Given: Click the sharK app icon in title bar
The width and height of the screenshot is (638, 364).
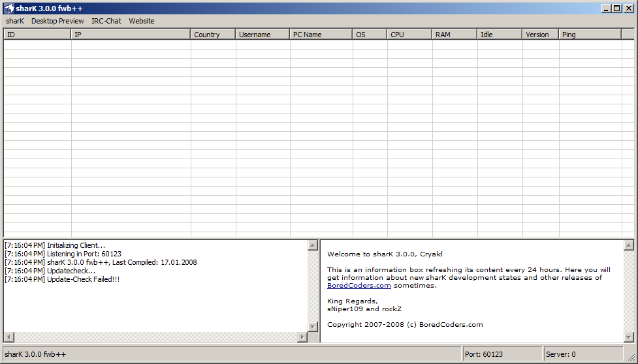Looking at the screenshot, I should [10, 8].
